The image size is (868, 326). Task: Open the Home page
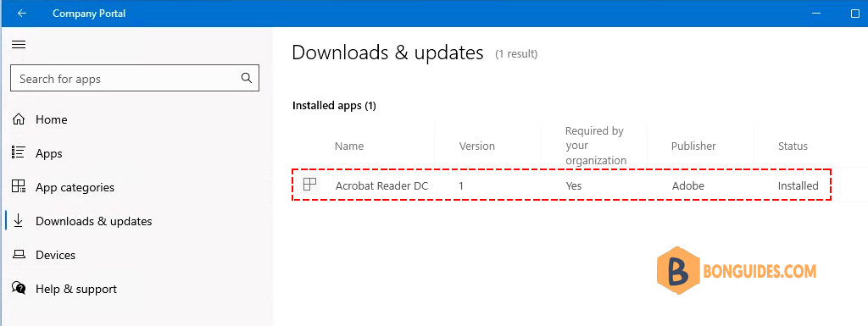pos(52,119)
